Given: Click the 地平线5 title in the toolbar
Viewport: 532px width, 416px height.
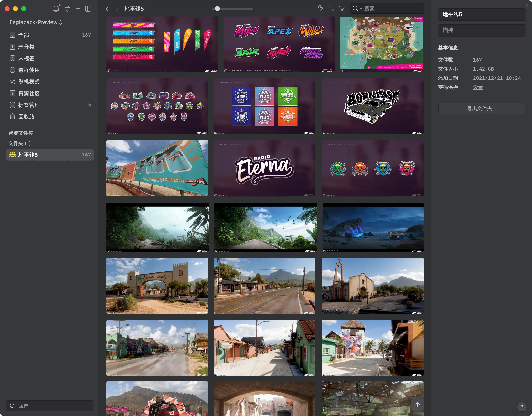Looking at the screenshot, I should [134, 9].
